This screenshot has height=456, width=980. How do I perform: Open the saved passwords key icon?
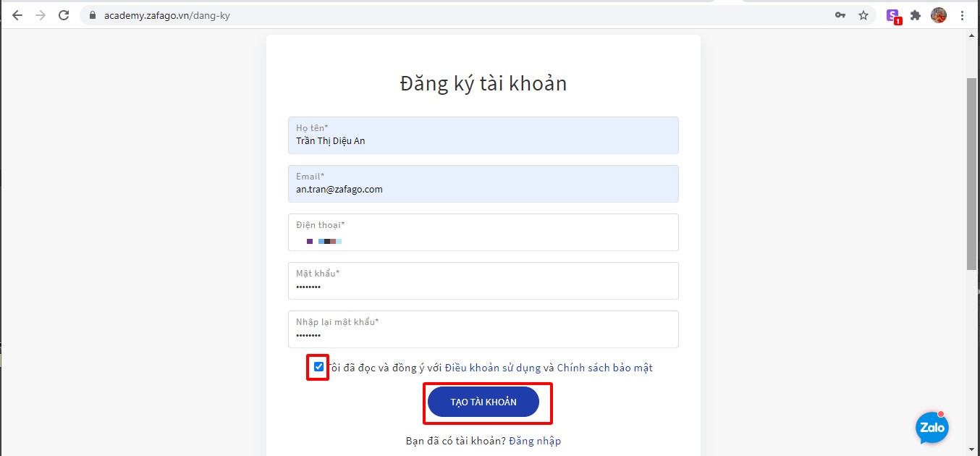pyautogui.click(x=840, y=15)
